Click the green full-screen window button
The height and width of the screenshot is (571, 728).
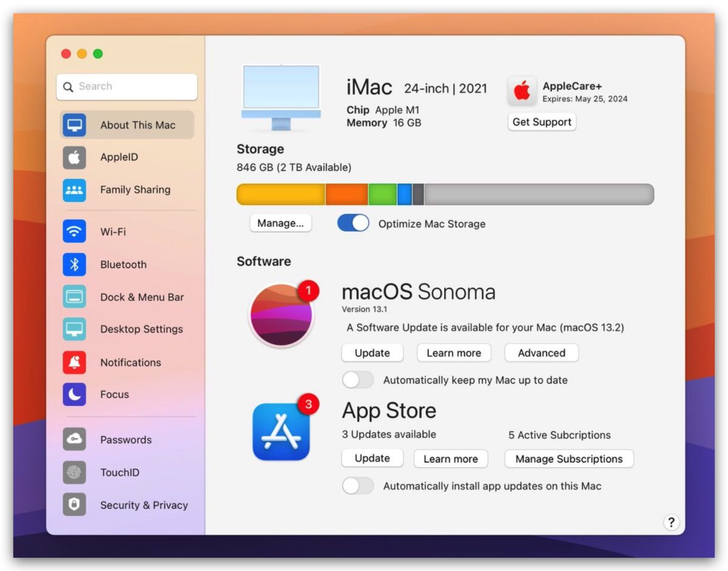[x=98, y=54]
